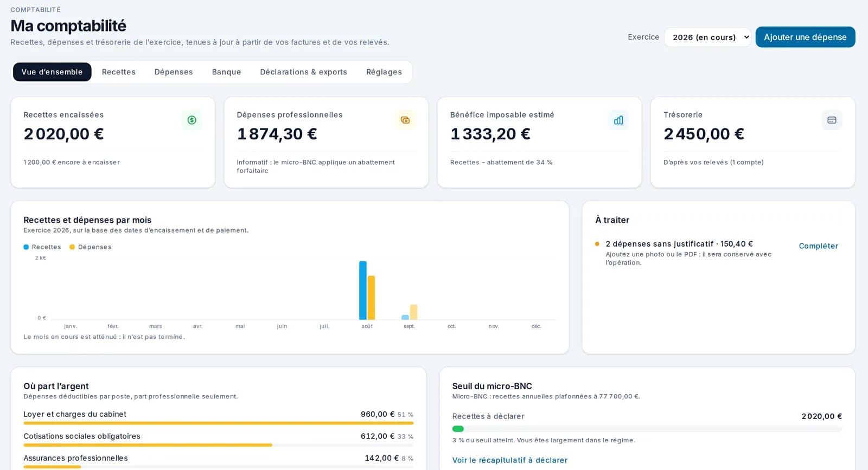Click the 'Assurances professionnelles' label
868x470 pixels.
pyautogui.click(x=75, y=459)
